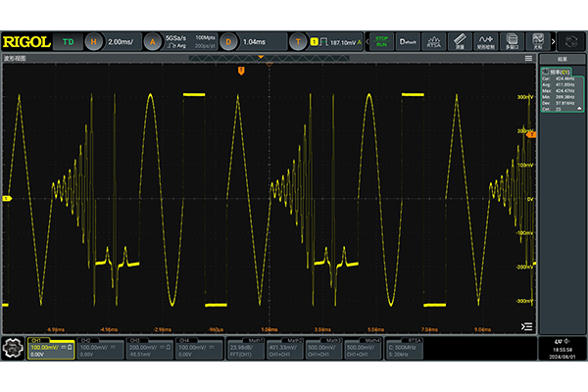Screen dimensions: 588x392
Task: Open the settings gear menu
Action: point(14,349)
